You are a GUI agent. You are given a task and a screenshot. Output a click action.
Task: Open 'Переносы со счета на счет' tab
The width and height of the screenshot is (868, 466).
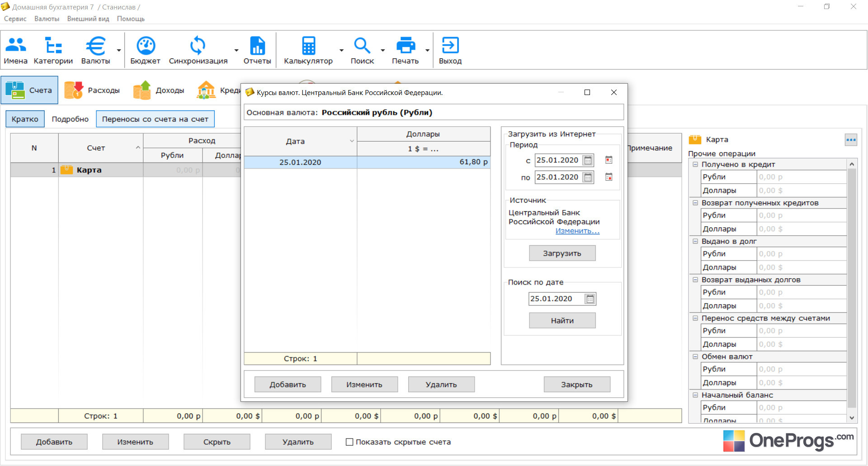coord(155,119)
